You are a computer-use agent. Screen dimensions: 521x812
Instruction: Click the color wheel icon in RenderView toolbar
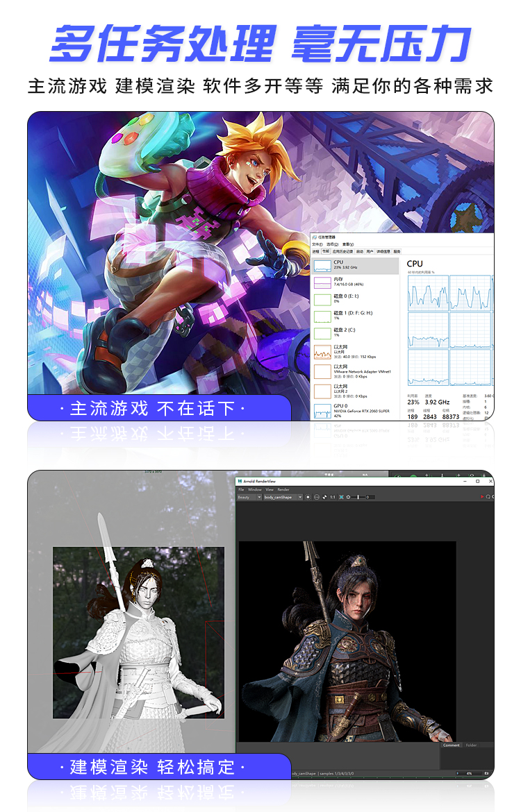click(x=325, y=497)
